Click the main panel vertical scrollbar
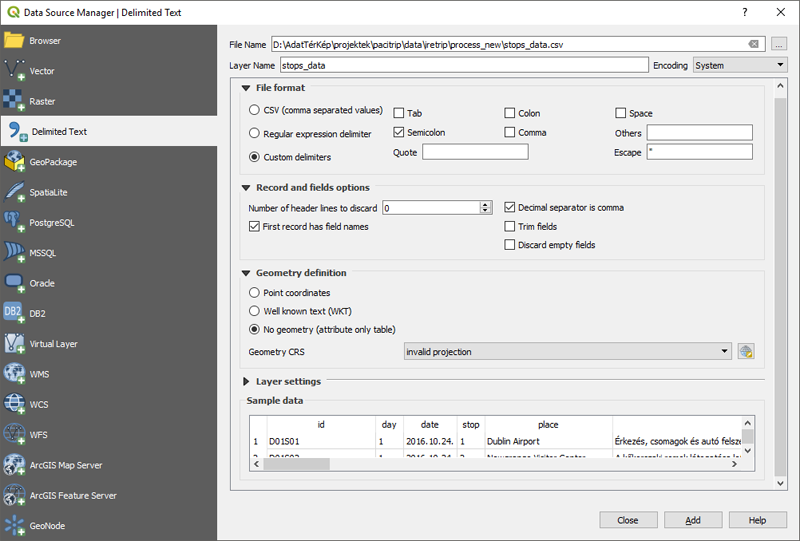The height and width of the screenshot is (541, 800). [x=780, y=286]
